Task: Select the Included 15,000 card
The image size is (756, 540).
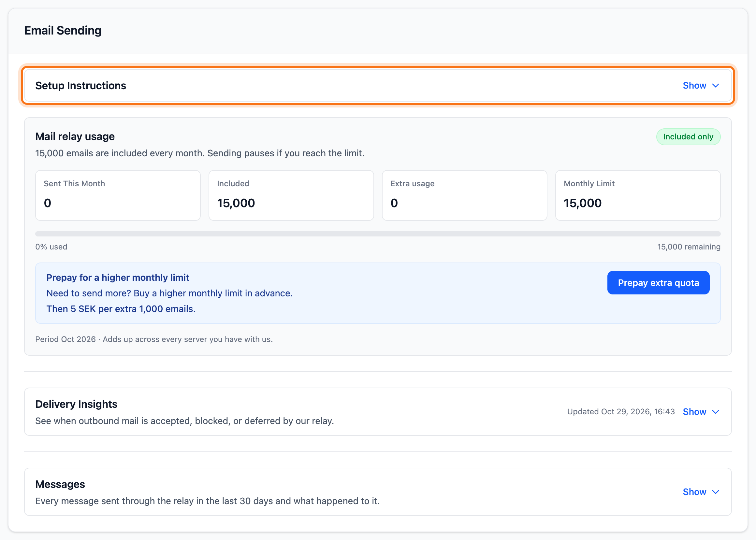Action: click(x=291, y=195)
